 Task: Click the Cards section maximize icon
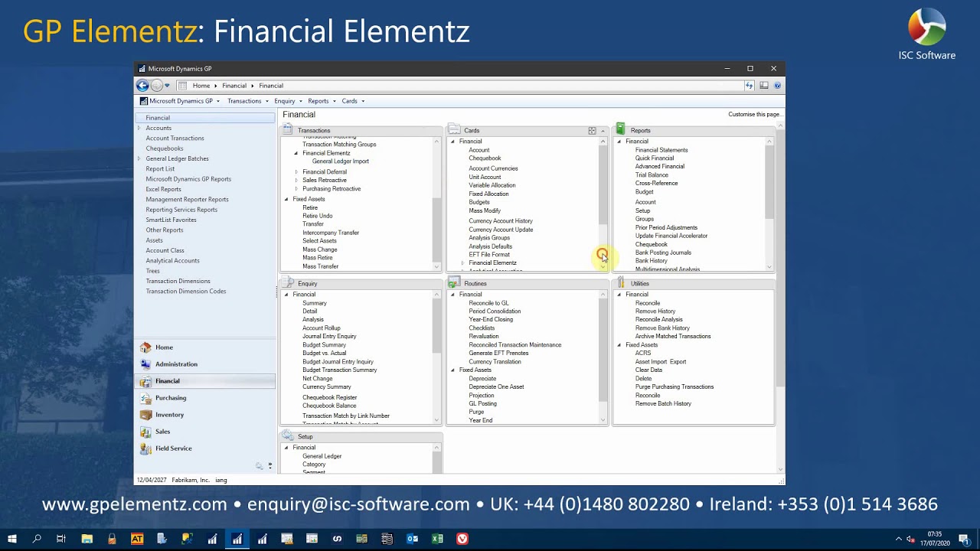592,131
